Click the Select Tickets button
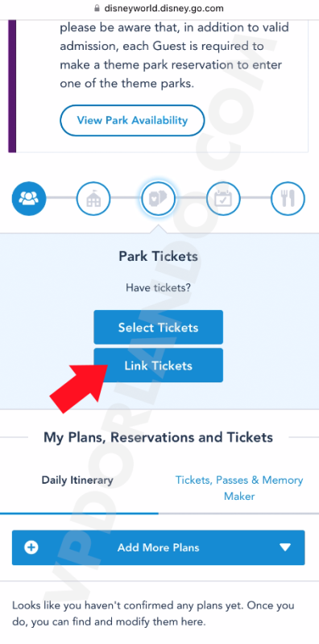 click(x=158, y=328)
